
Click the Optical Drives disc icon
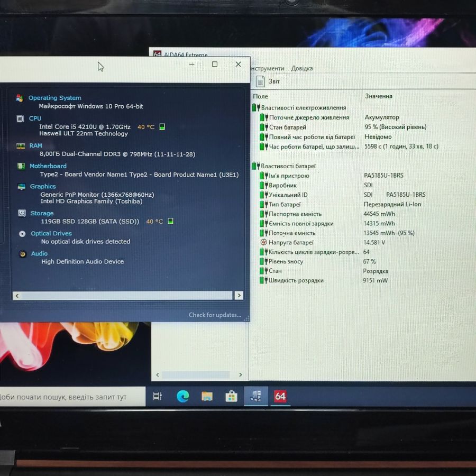22,234
